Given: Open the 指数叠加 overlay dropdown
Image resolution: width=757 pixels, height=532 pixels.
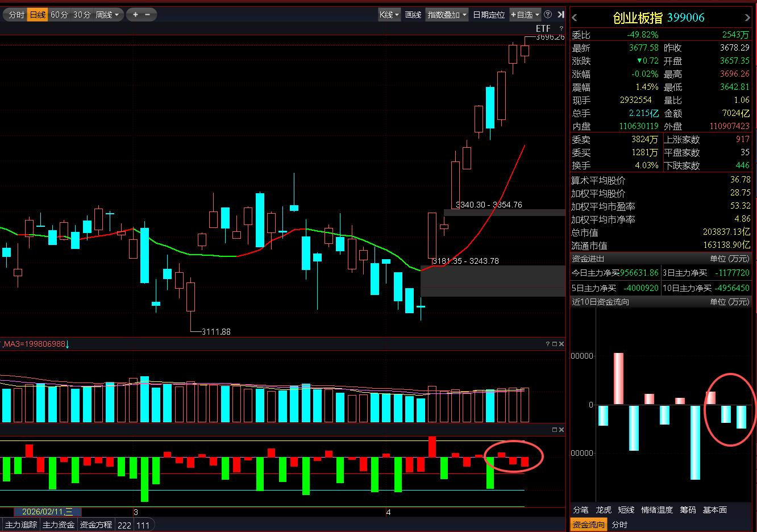Looking at the screenshot, I should [447, 15].
